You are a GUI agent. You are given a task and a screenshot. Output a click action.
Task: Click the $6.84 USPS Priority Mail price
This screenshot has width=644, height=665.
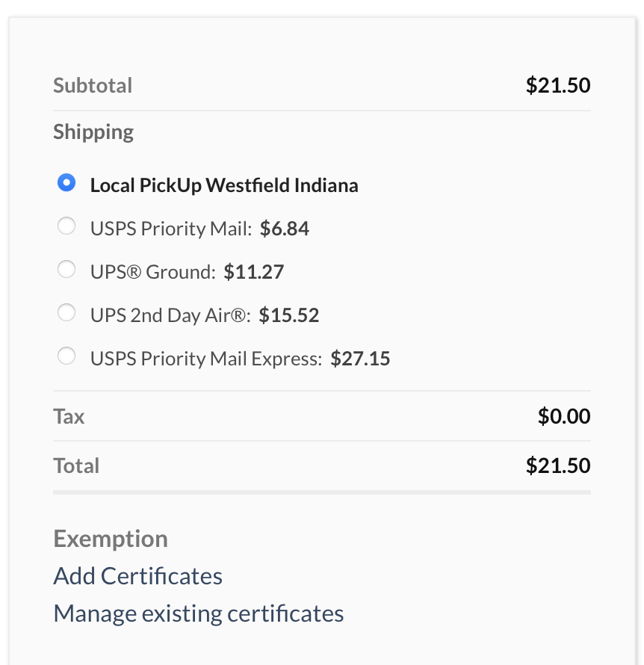coord(285,228)
